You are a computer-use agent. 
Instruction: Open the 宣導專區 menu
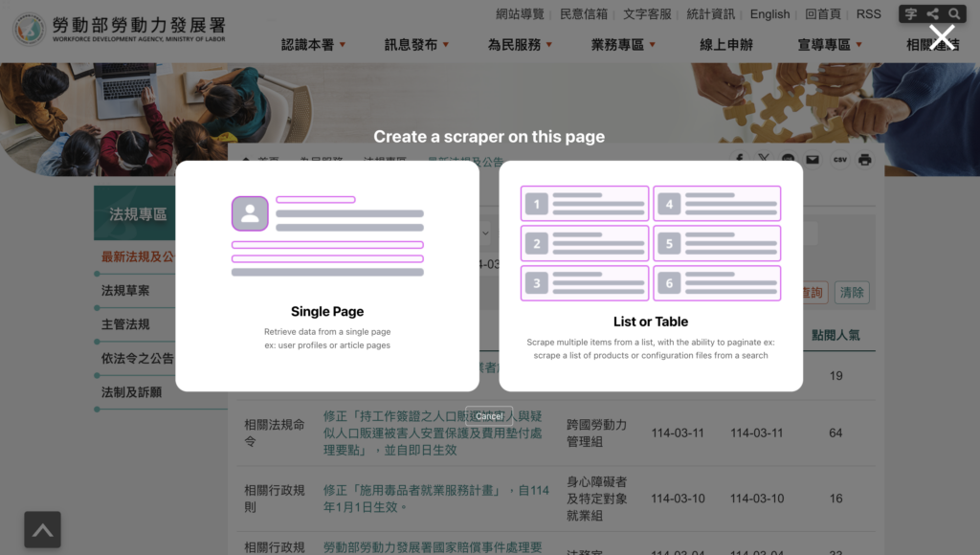(x=829, y=45)
